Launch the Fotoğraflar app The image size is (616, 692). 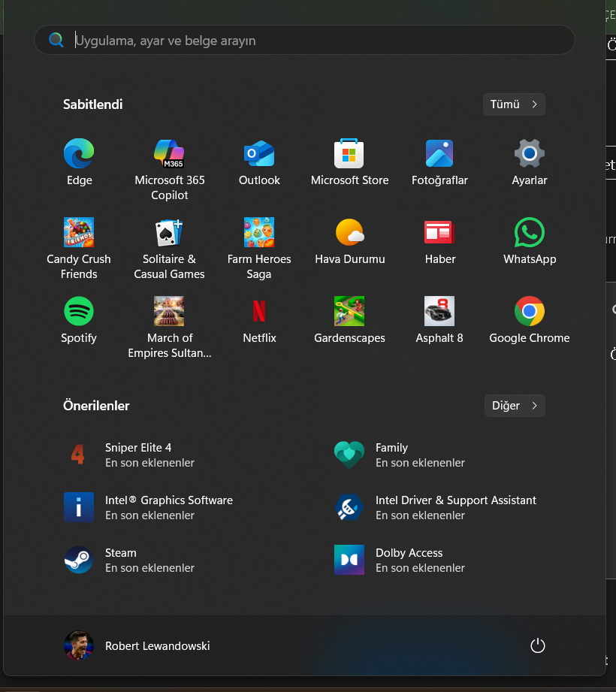click(439, 162)
